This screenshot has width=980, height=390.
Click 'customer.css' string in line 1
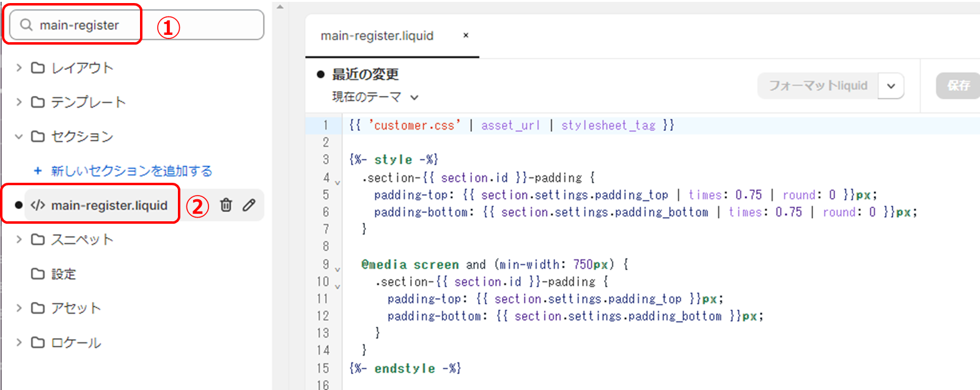tap(414, 125)
